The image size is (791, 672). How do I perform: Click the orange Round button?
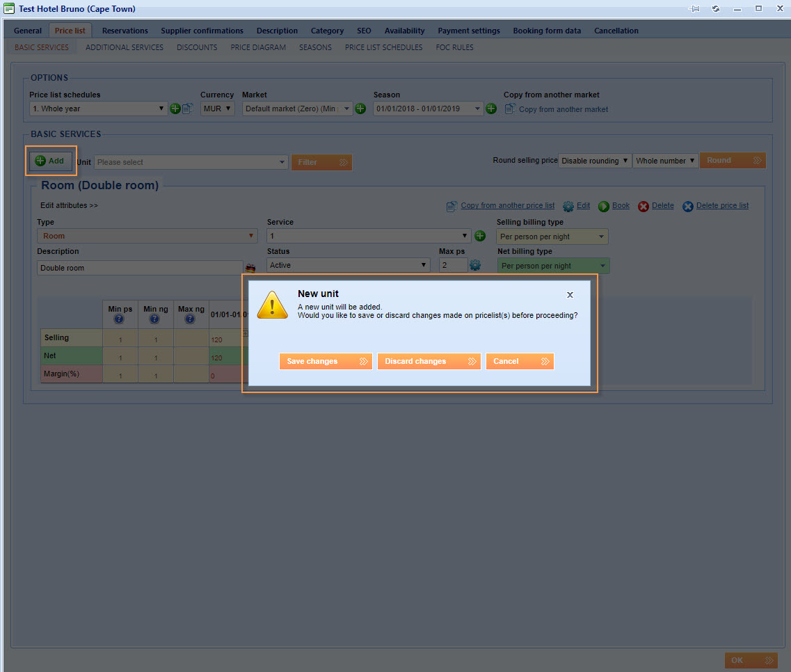pos(733,161)
